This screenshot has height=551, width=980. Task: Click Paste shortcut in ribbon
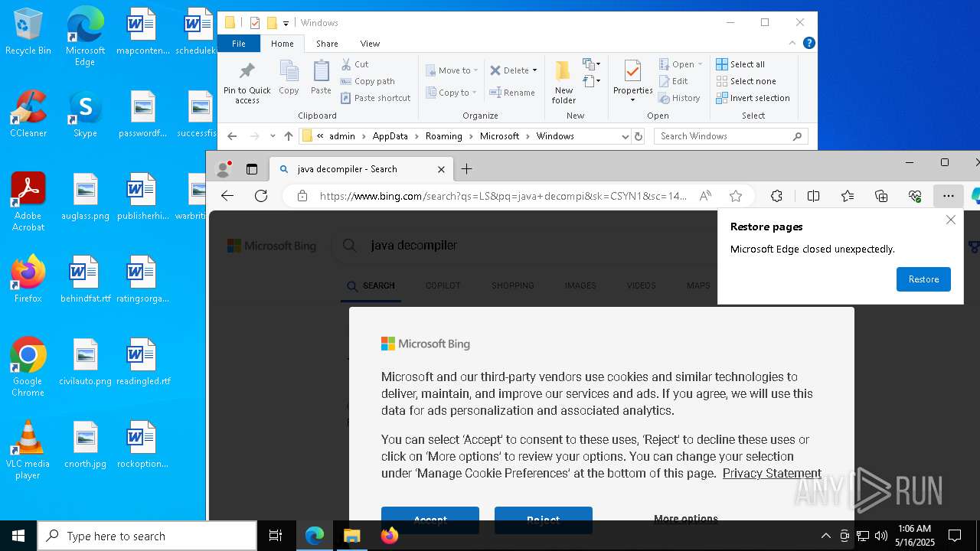coord(375,98)
